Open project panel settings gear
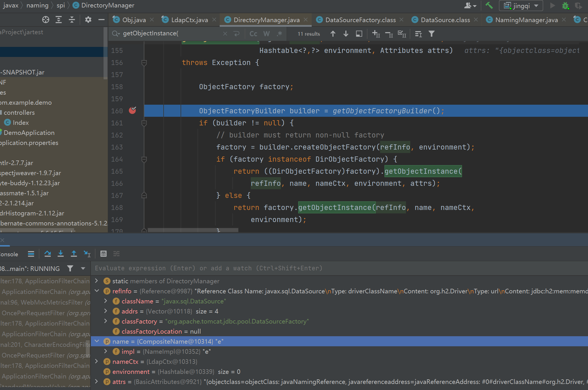588x390 pixels. pos(88,20)
